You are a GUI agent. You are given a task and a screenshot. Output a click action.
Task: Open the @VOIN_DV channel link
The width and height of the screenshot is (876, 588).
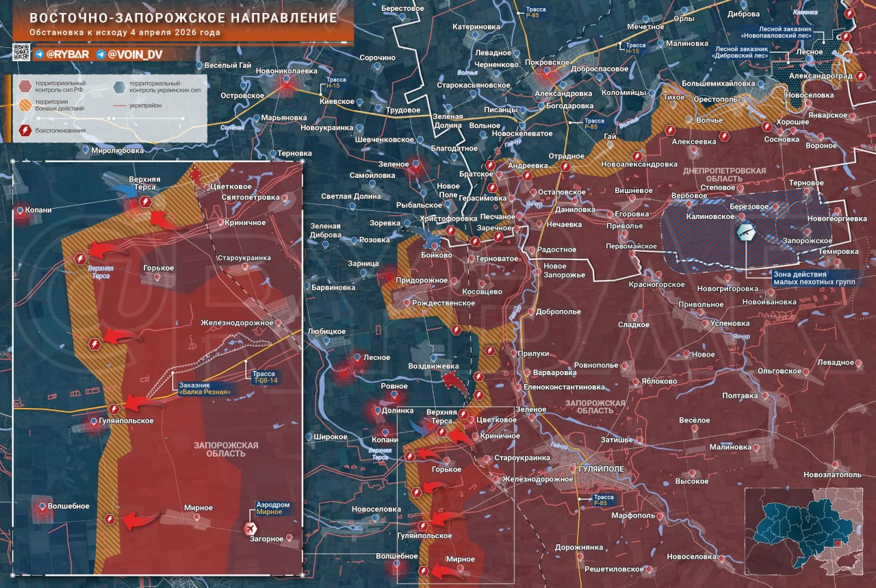click(x=137, y=54)
